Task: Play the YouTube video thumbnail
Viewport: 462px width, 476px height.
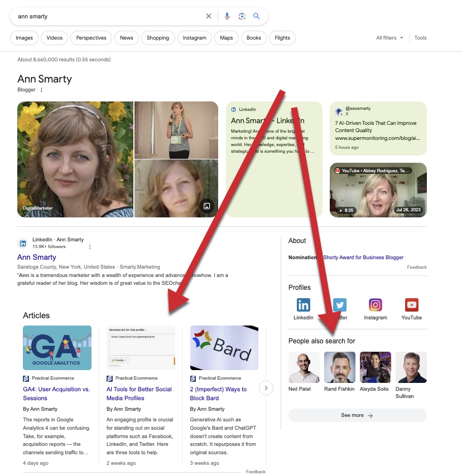Action: click(x=378, y=190)
